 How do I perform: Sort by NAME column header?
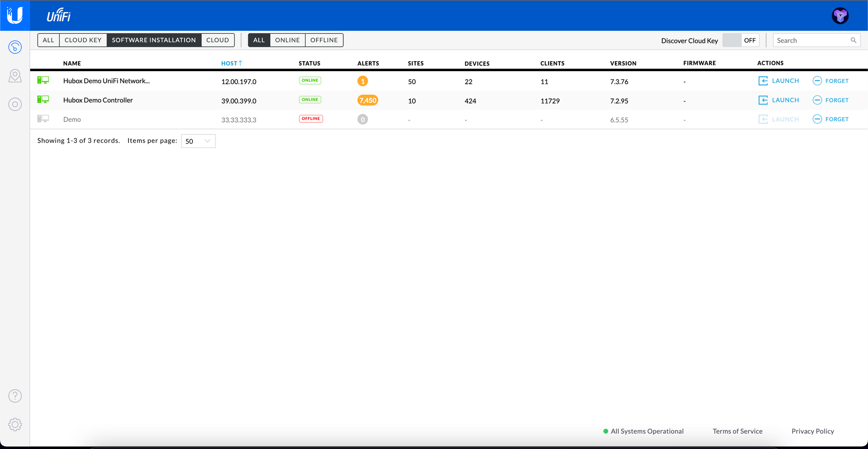tap(72, 63)
